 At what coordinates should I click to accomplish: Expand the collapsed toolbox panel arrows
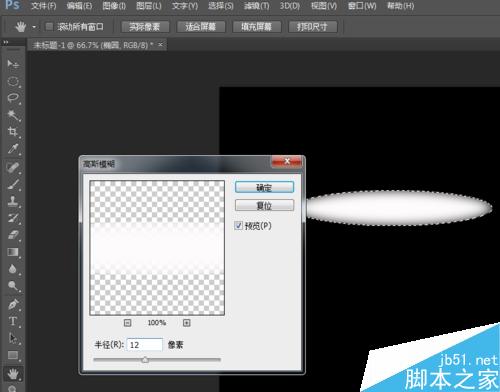tap(5, 42)
